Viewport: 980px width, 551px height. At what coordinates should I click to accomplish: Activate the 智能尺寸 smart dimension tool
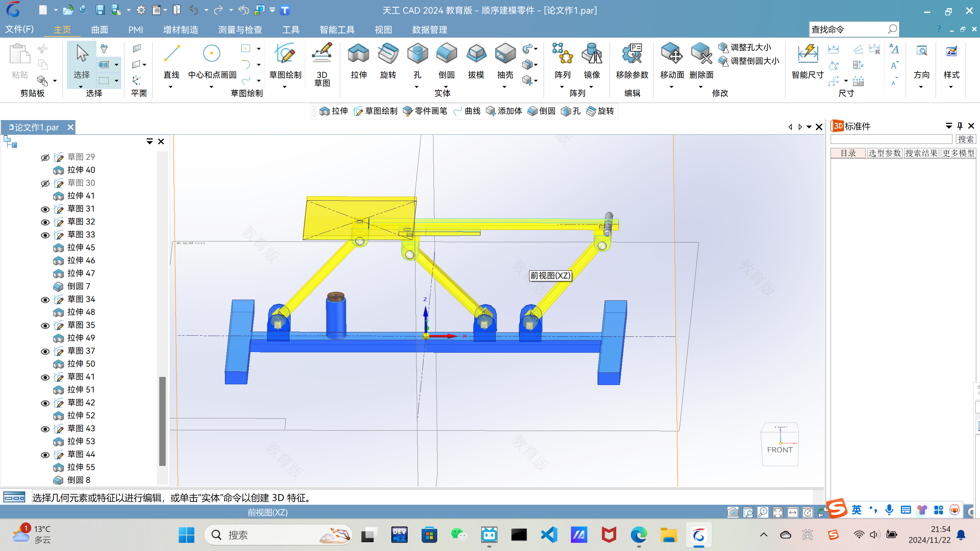(807, 61)
